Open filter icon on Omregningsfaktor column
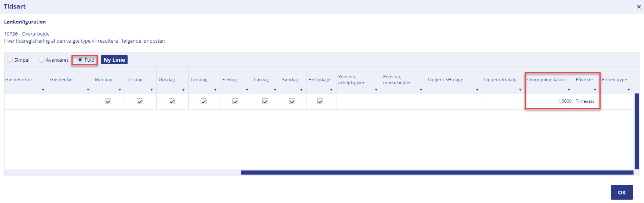This screenshot has width=644, height=203. (x=569, y=90)
